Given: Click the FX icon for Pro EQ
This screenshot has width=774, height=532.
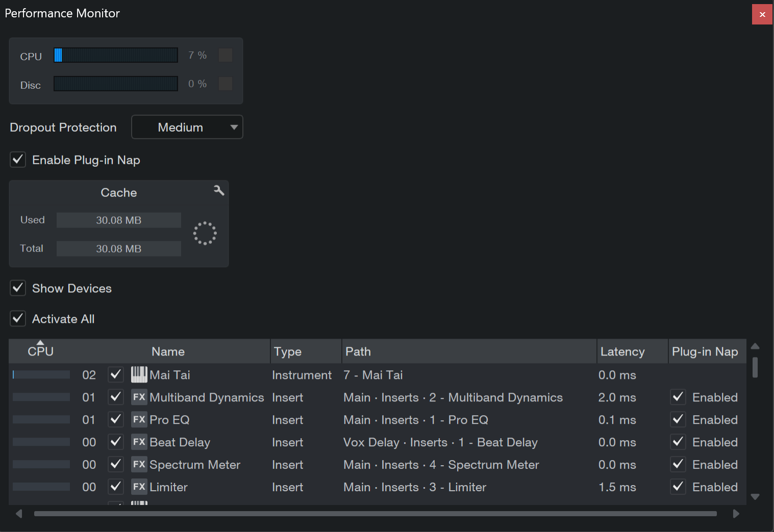Looking at the screenshot, I should (139, 419).
